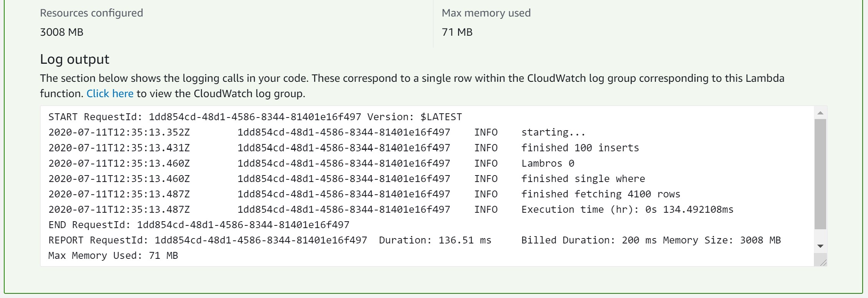This screenshot has height=298, width=868.
Task: Click the 'Billed Duration: 200 ms' text
Action: coord(589,240)
